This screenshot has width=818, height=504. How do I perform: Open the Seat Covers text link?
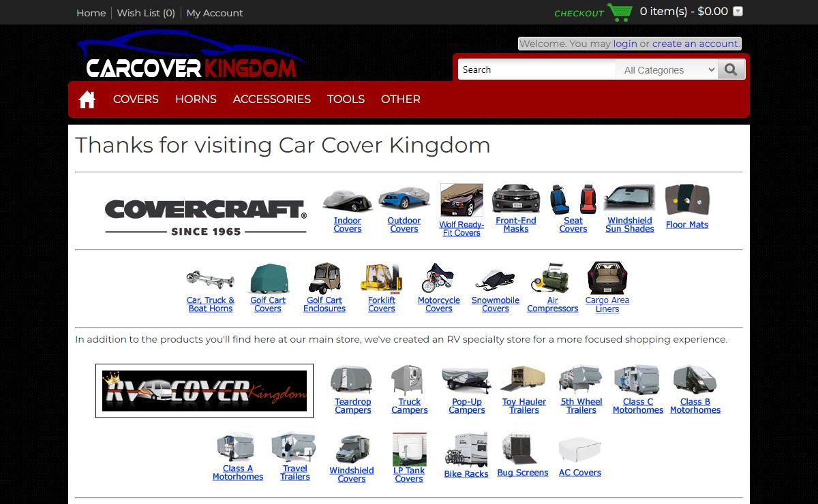coord(573,225)
